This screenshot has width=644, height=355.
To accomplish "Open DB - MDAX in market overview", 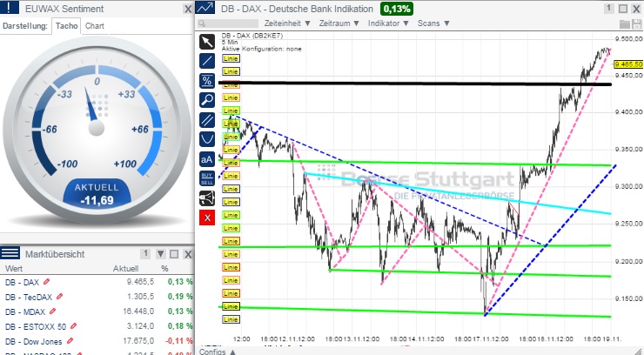I will (x=25, y=311).
